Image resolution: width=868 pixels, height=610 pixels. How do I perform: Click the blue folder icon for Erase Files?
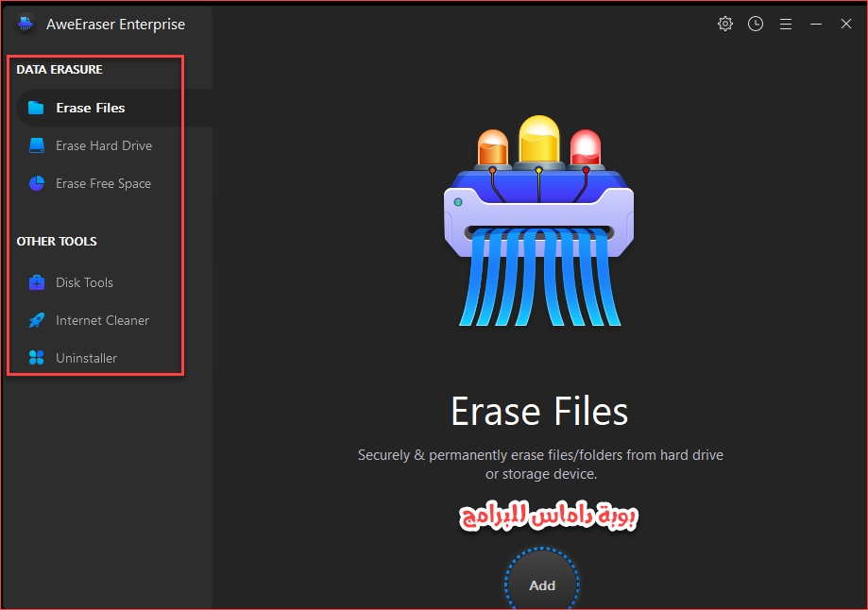(36, 108)
